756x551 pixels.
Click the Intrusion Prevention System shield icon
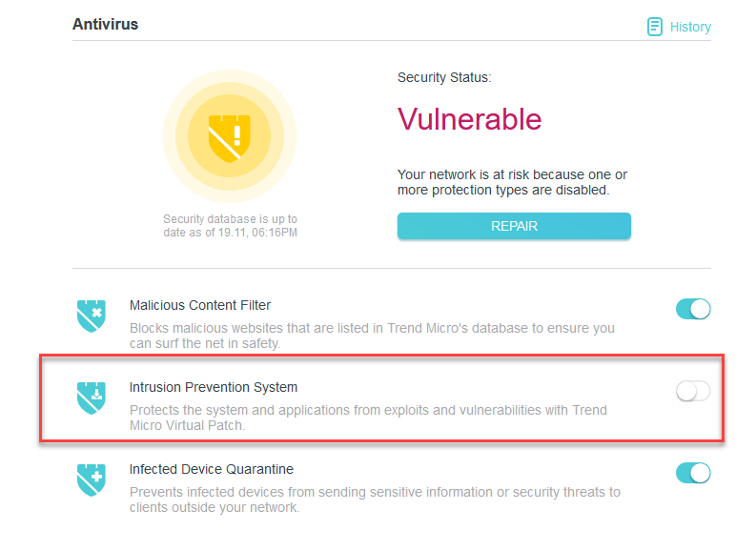click(92, 398)
